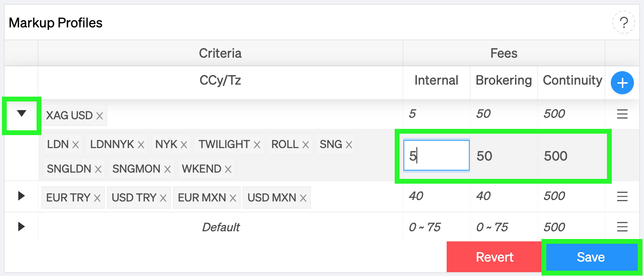The image size is (644, 276).
Task: Remove the SNGMON timezone tag
Action: click(x=167, y=169)
